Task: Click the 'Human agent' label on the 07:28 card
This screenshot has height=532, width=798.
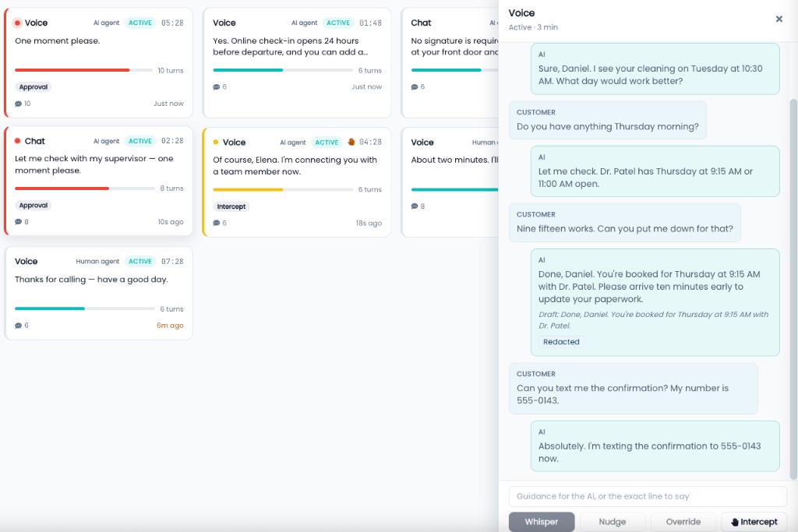Action: coord(97,262)
